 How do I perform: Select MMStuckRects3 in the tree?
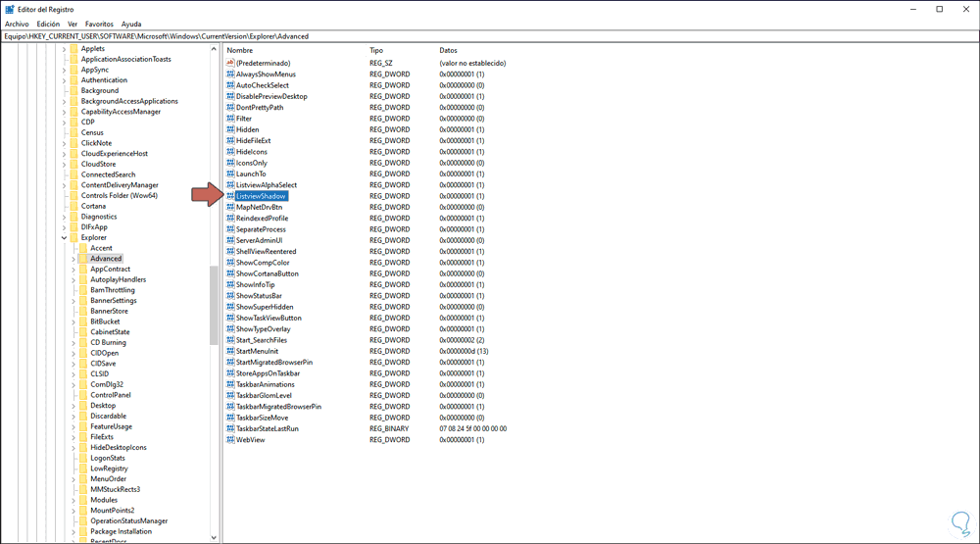coord(115,490)
